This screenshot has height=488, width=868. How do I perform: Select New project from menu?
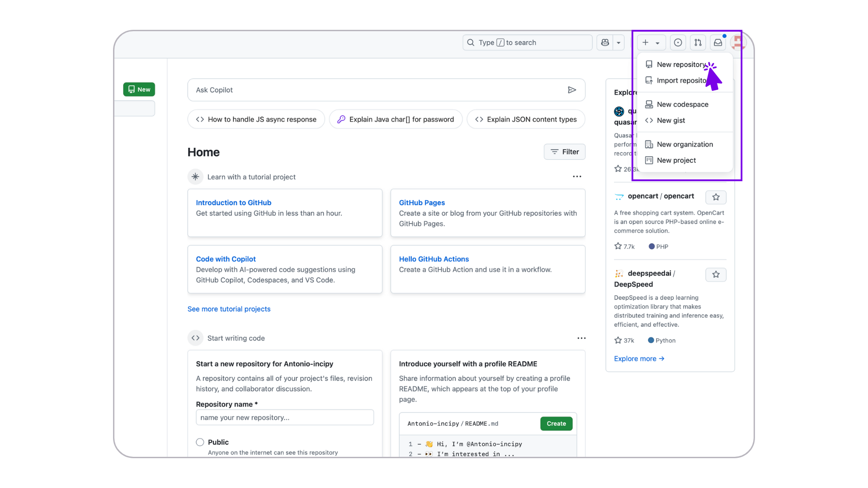684,160
